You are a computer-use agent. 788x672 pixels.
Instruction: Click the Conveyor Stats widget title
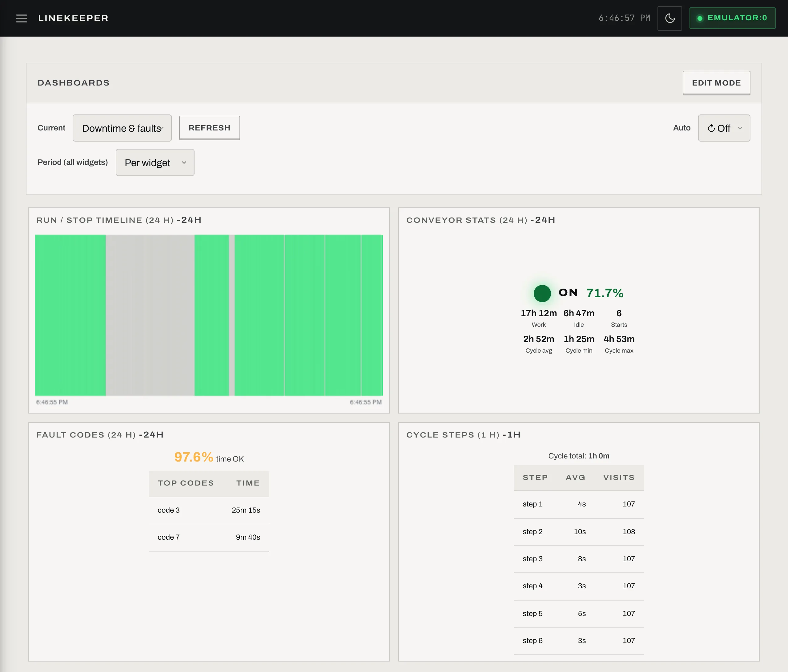(x=481, y=220)
